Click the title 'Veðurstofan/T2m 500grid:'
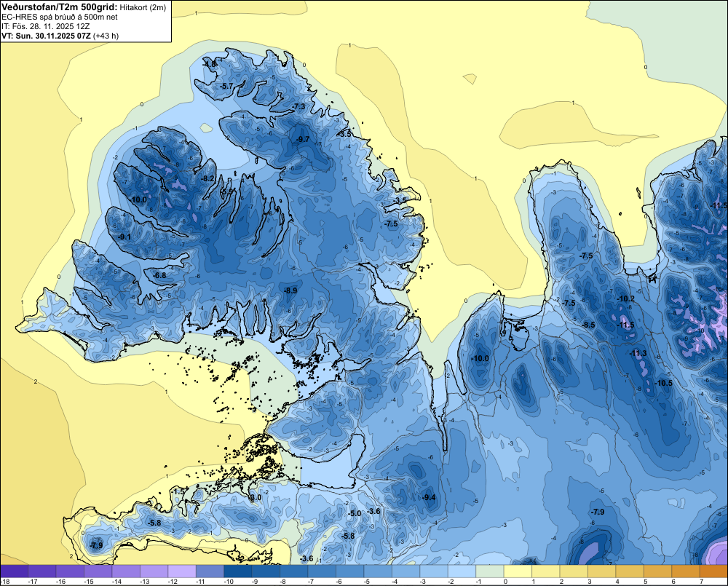This screenshot has height=586, width=728. tap(60, 7)
